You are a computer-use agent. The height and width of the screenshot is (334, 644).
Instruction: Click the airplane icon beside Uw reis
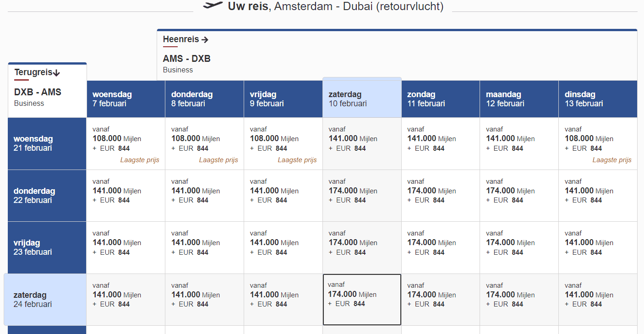click(213, 6)
